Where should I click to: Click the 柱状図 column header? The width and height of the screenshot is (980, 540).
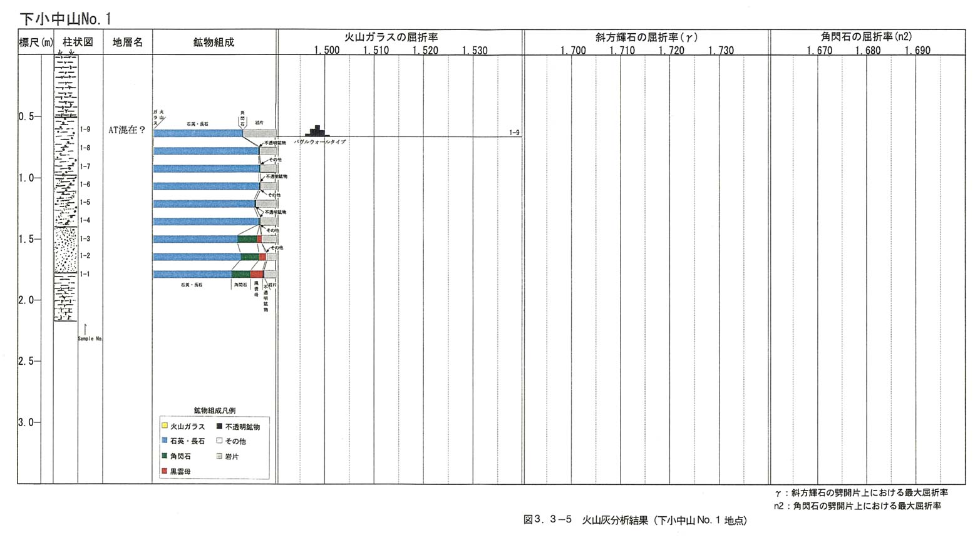click(78, 42)
